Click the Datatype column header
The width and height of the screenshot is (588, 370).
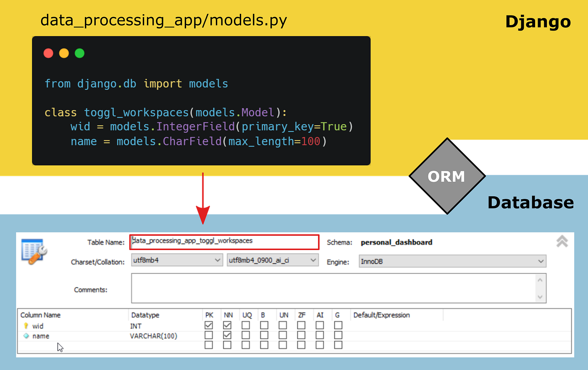point(145,315)
